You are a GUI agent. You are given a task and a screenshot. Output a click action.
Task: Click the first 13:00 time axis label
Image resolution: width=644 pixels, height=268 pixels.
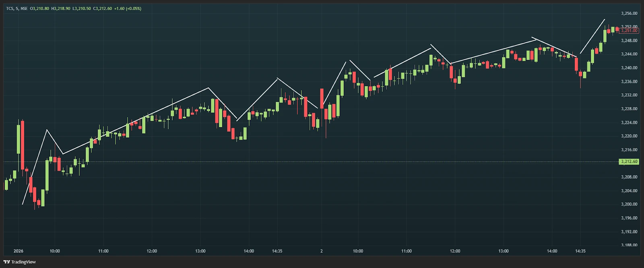[x=200, y=251]
